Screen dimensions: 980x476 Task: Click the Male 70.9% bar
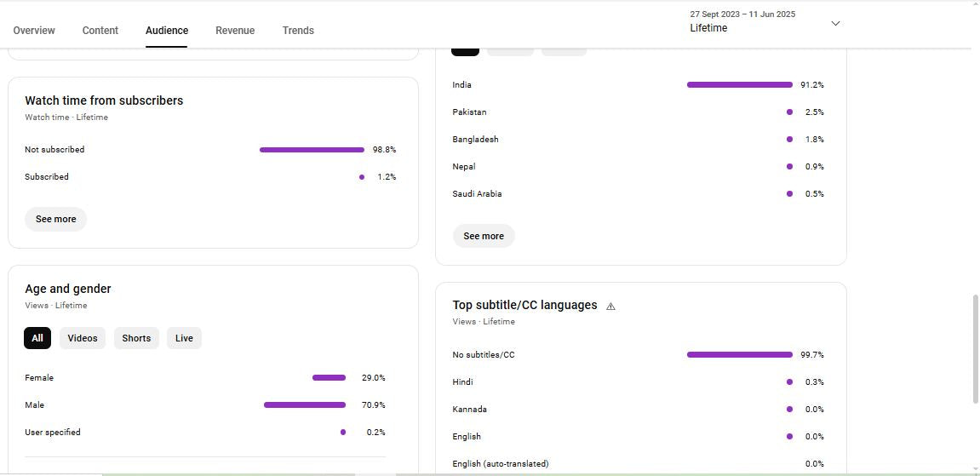point(305,405)
